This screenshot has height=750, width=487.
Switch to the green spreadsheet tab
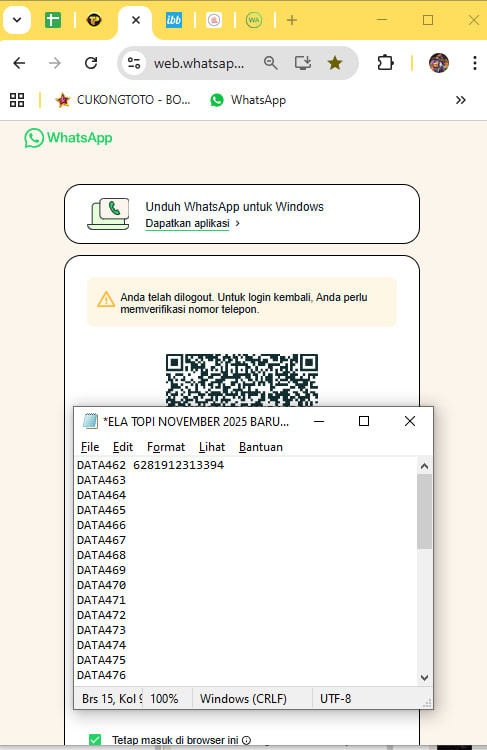point(53,20)
